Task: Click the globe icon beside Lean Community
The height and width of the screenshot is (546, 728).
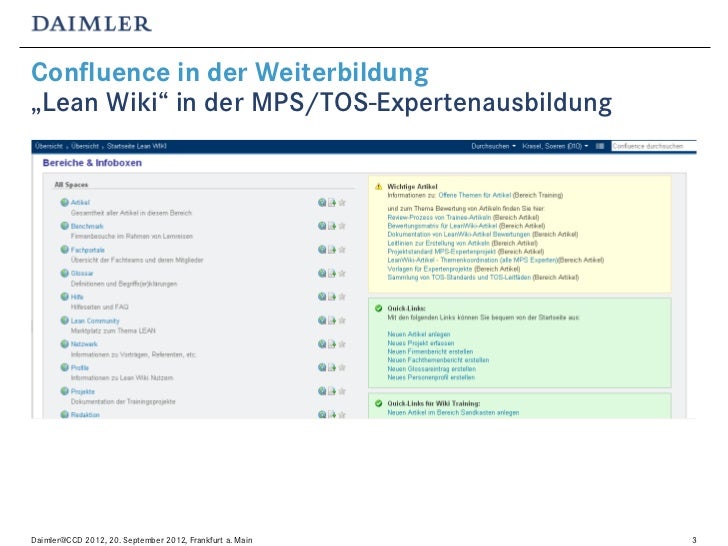Action: (65, 320)
